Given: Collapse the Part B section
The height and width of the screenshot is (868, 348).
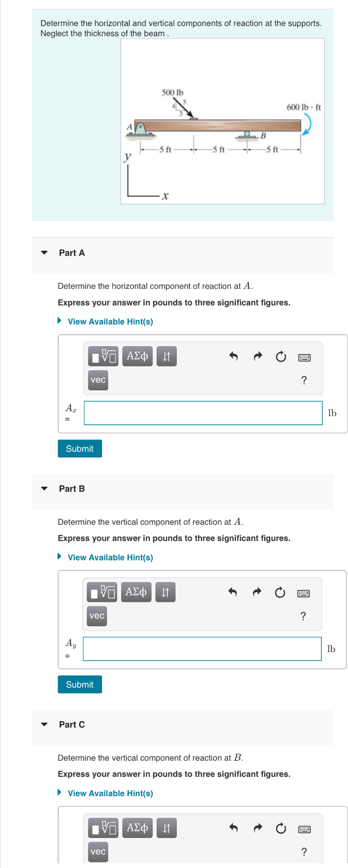Looking at the screenshot, I should (x=44, y=488).
